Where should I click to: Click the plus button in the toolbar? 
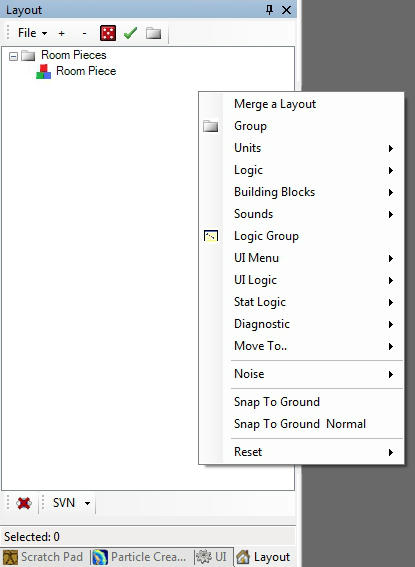[x=61, y=33]
